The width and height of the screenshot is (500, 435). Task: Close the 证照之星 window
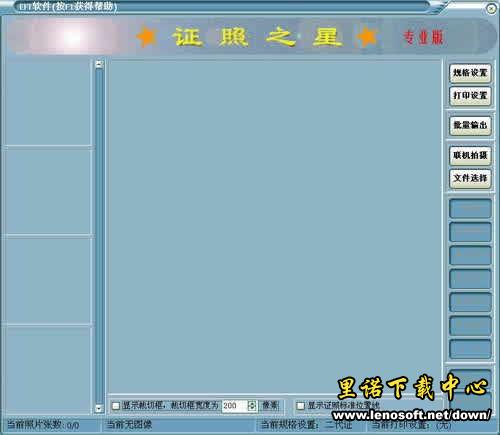click(x=491, y=9)
